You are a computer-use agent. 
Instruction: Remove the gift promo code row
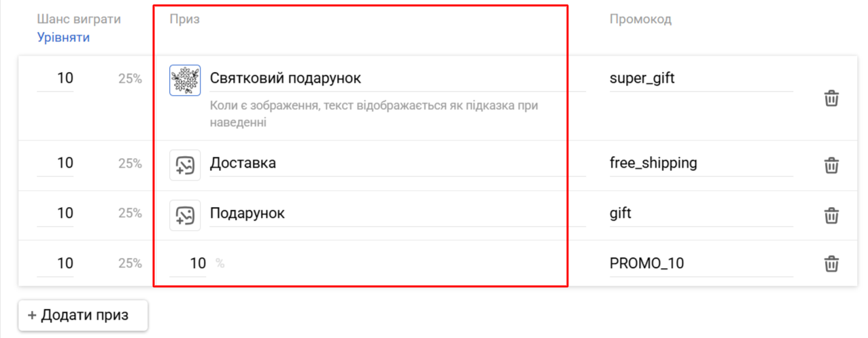click(x=831, y=215)
